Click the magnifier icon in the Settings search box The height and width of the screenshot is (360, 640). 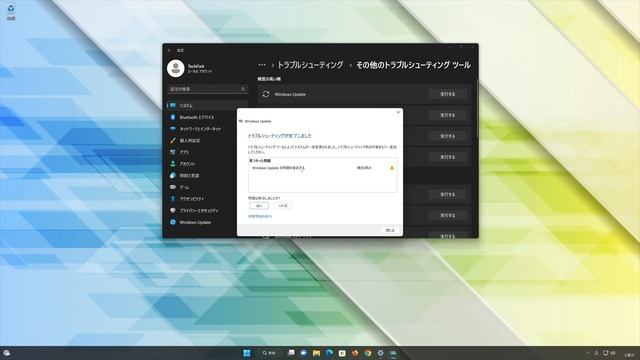tap(243, 89)
